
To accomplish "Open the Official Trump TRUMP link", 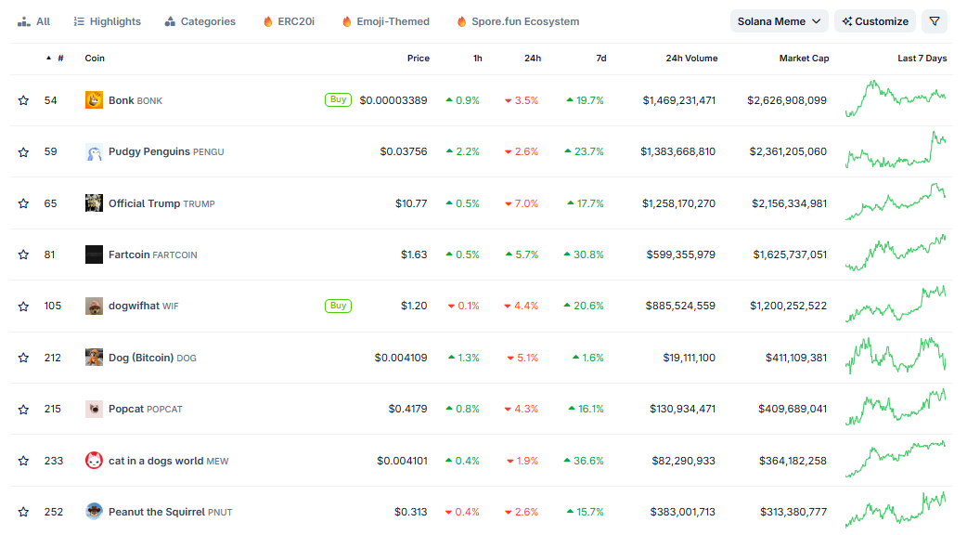I will pyautogui.click(x=161, y=203).
